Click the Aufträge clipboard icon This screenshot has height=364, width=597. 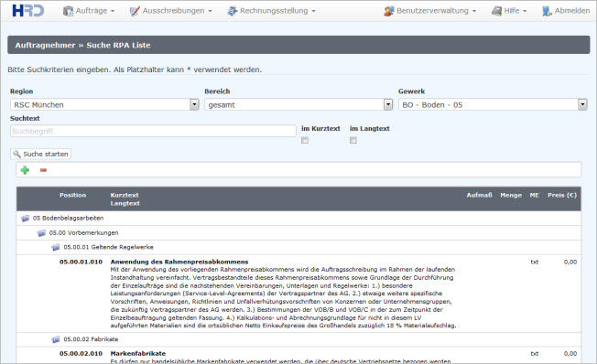pos(68,11)
